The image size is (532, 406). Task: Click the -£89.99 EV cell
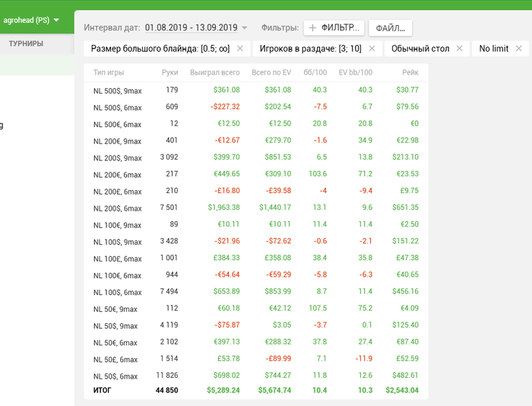point(278,359)
